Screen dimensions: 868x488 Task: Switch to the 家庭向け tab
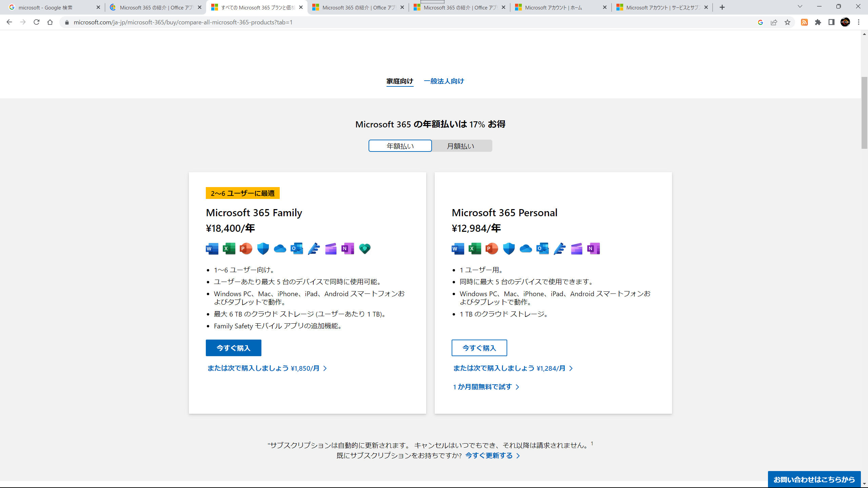point(400,81)
